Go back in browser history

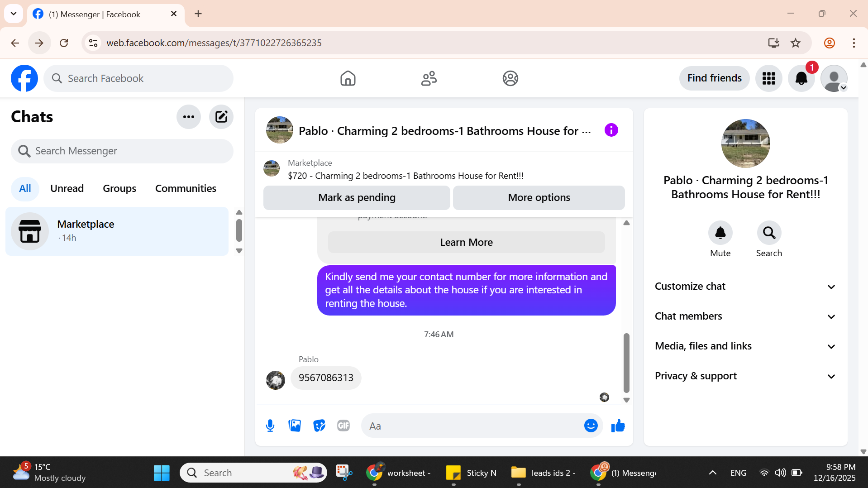pyautogui.click(x=15, y=43)
